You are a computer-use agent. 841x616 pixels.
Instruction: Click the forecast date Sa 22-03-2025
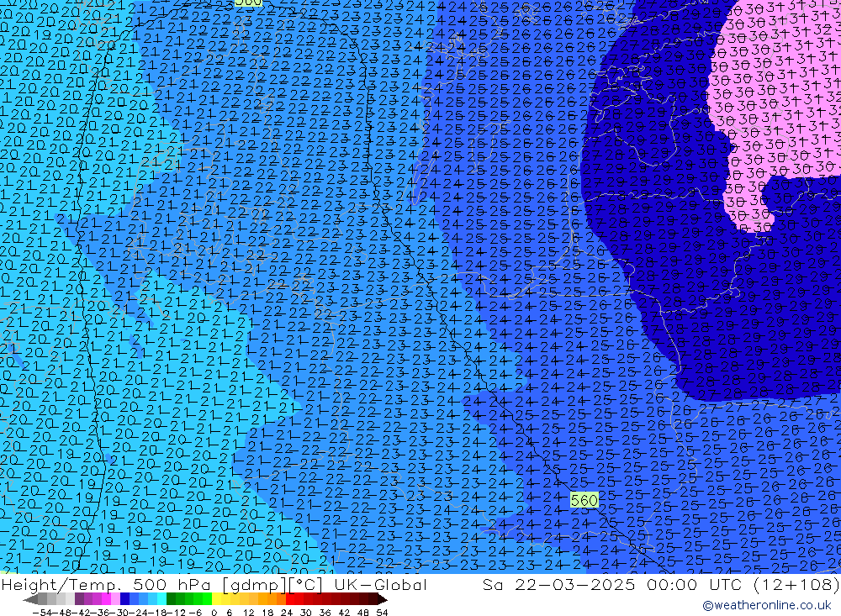558,585
